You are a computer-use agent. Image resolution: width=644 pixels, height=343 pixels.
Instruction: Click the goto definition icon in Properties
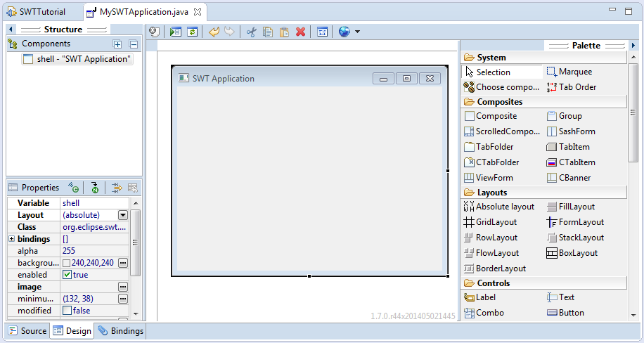pos(95,188)
